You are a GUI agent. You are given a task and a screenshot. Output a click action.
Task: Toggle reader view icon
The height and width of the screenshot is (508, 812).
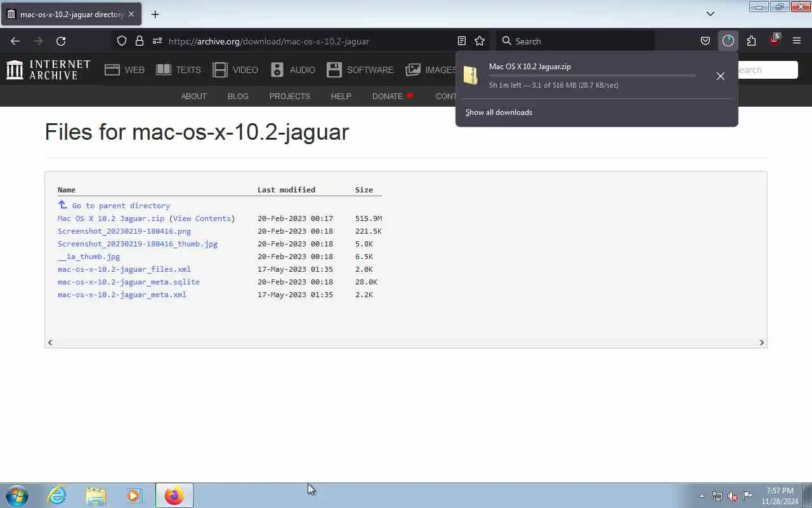(462, 41)
